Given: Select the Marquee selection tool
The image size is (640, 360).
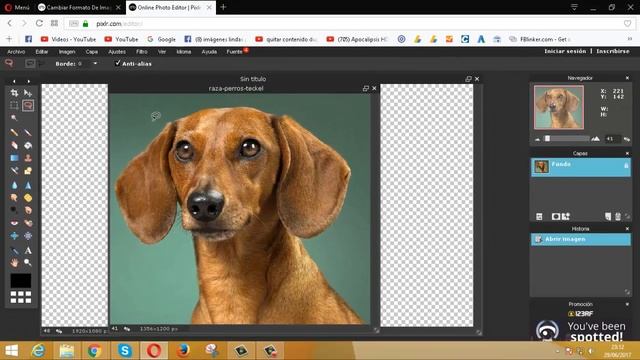Looking at the screenshot, I should coord(14,106).
